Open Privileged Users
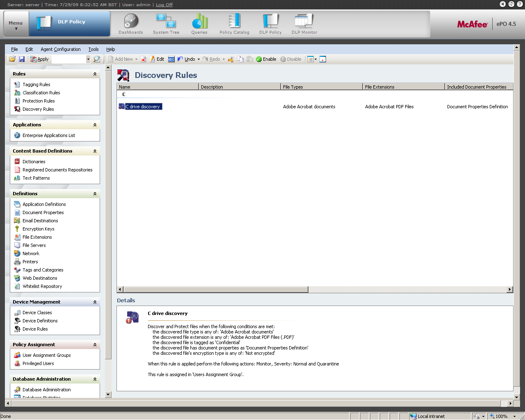This screenshot has height=420, width=525. pos(38,363)
